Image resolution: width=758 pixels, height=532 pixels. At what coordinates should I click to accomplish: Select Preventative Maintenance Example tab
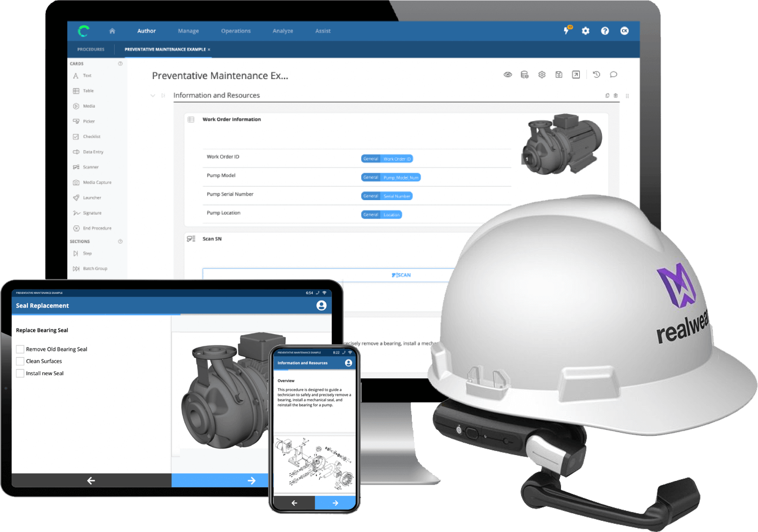(165, 49)
